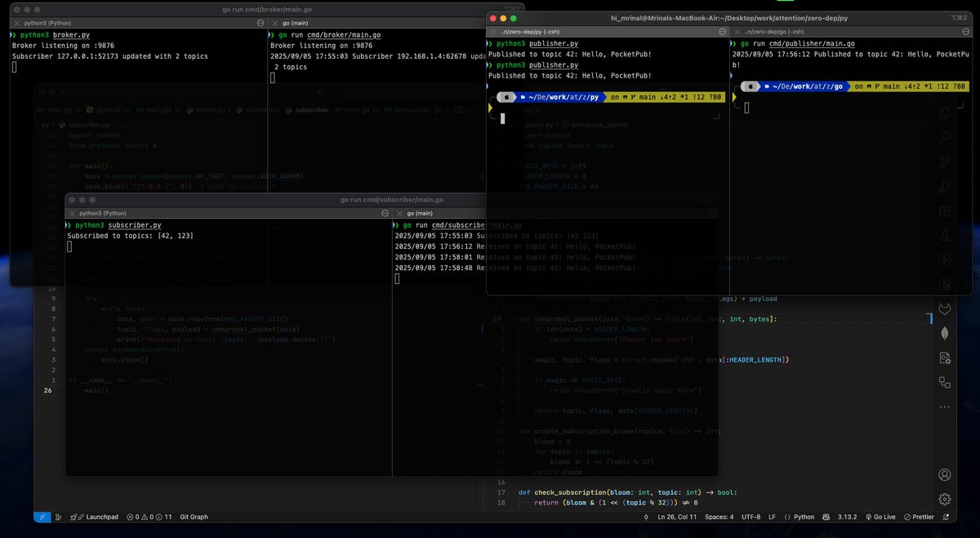980x538 pixels.
Task: Click create_subscription_bloom function definition
Action: [x=619, y=429]
